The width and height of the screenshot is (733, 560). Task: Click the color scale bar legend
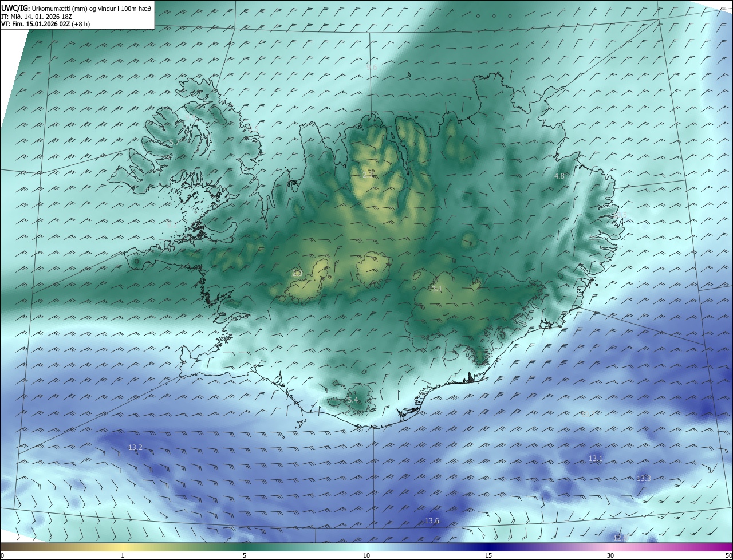pyautogui.click(x=366, y=547)
